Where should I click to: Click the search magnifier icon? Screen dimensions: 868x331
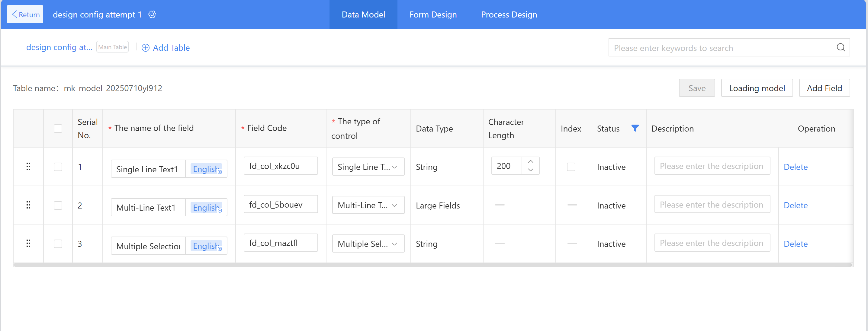841,47
